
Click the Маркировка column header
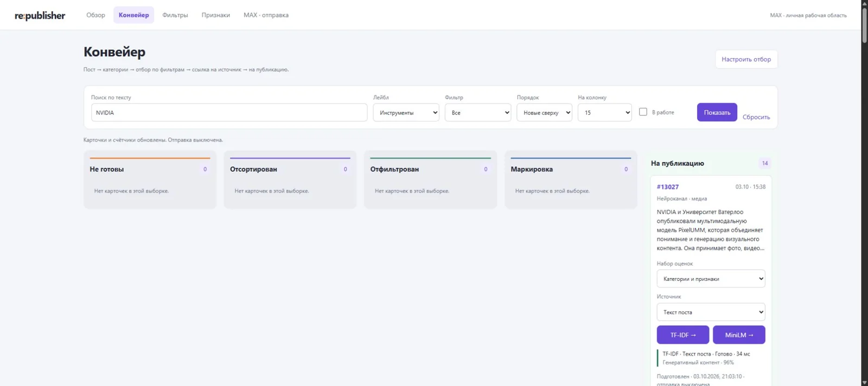[532, 169]
